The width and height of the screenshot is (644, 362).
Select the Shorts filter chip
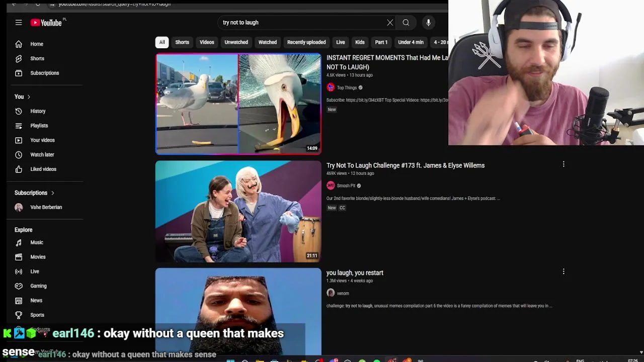coord(182,42)
